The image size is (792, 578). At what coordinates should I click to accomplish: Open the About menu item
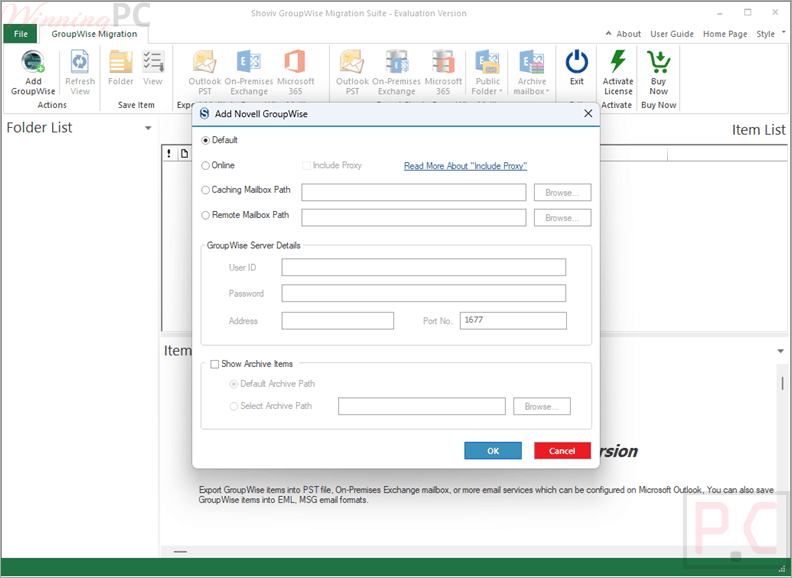(628, 34)
